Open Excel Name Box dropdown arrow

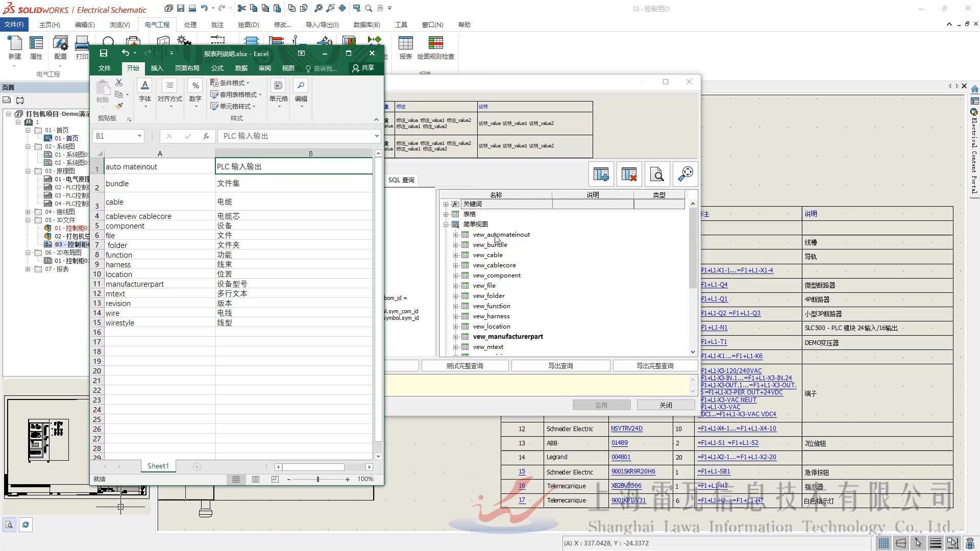(139, 136)
